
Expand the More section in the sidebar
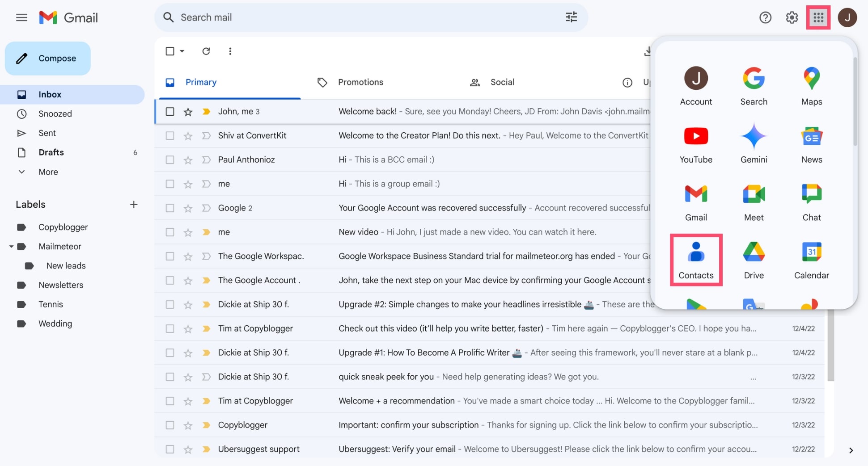click(x=48, y=172)
